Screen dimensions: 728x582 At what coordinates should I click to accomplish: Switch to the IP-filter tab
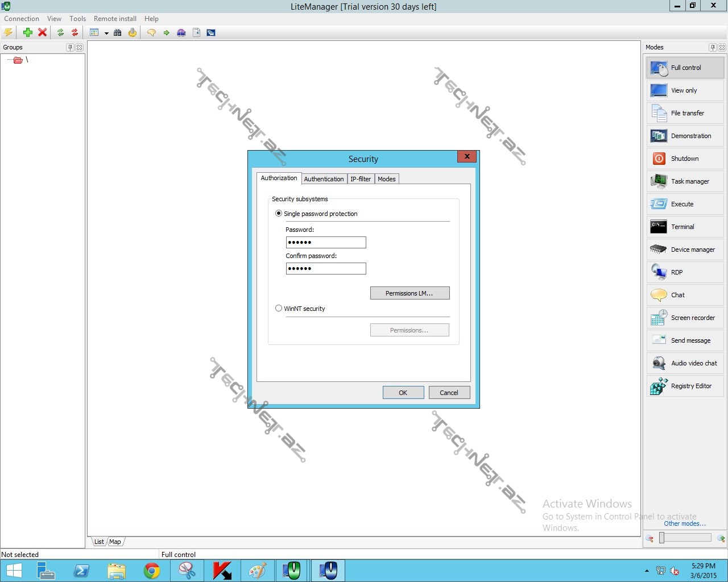361,179
